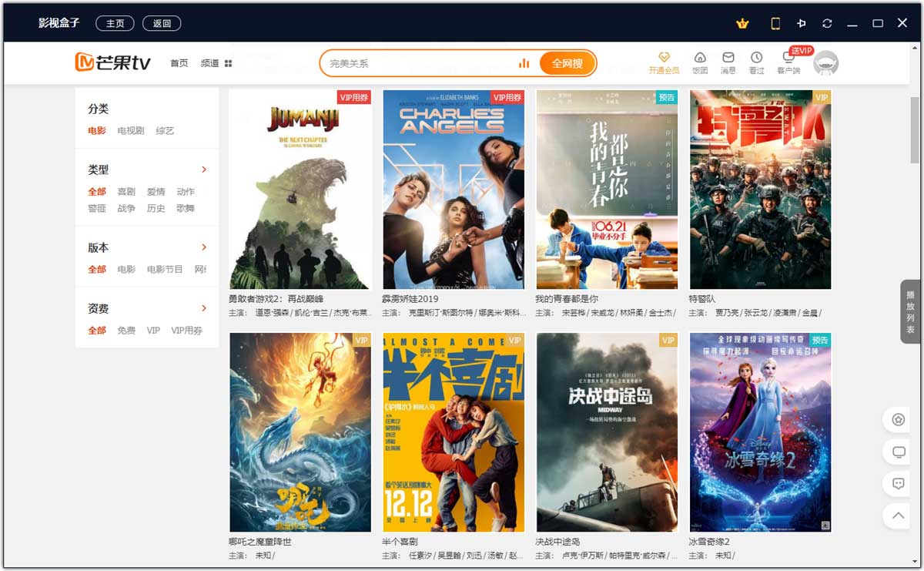Open the 冰雪奇缘2 poster

pyautogui.click(x=760, y=432)
